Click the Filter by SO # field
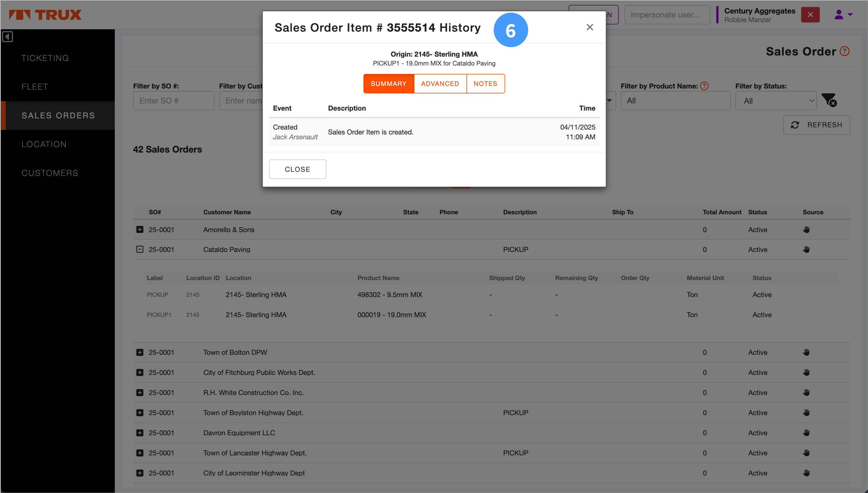The width and height of the screenshot is (868, 493). pyautogui.click(x=174, y=101)
